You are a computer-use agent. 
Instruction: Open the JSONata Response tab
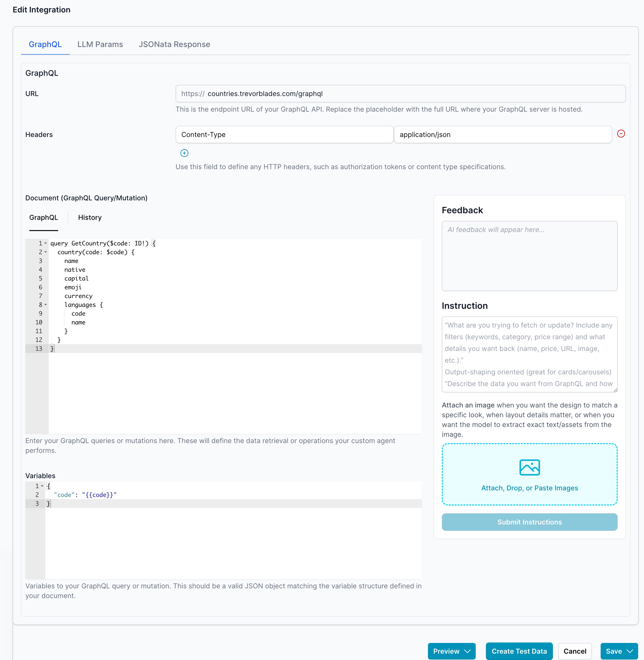174,44
